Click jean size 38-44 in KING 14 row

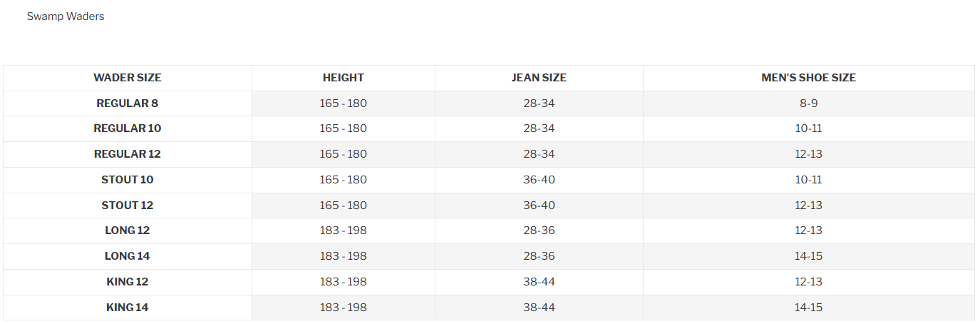pyautogui.click(x=539, y=308)
